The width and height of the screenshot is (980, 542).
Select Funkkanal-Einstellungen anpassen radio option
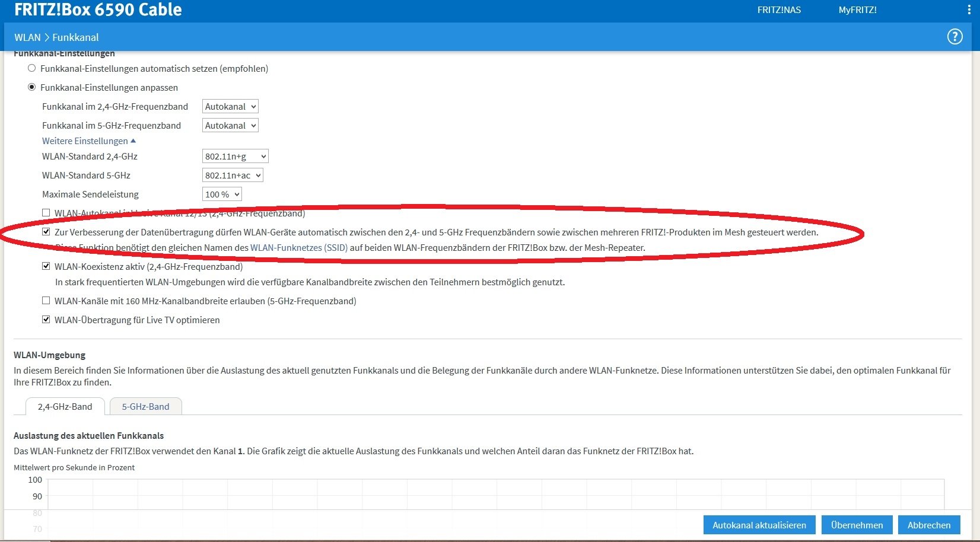point(32,87)
